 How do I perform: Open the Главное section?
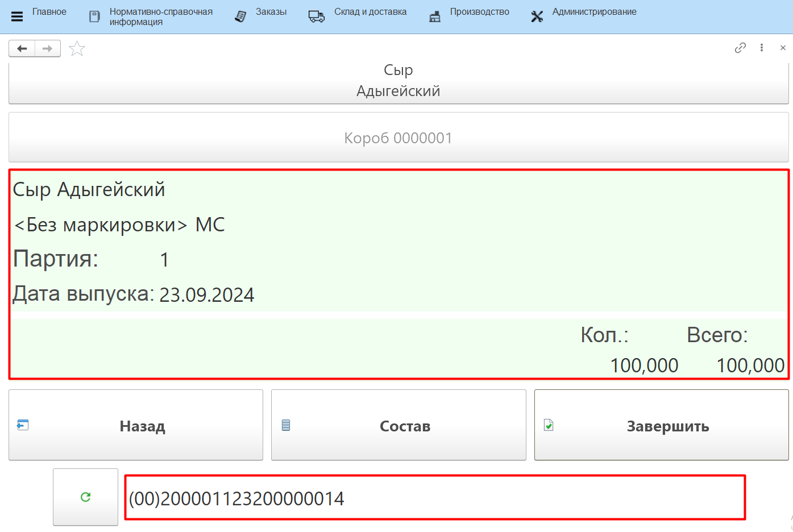49,12
